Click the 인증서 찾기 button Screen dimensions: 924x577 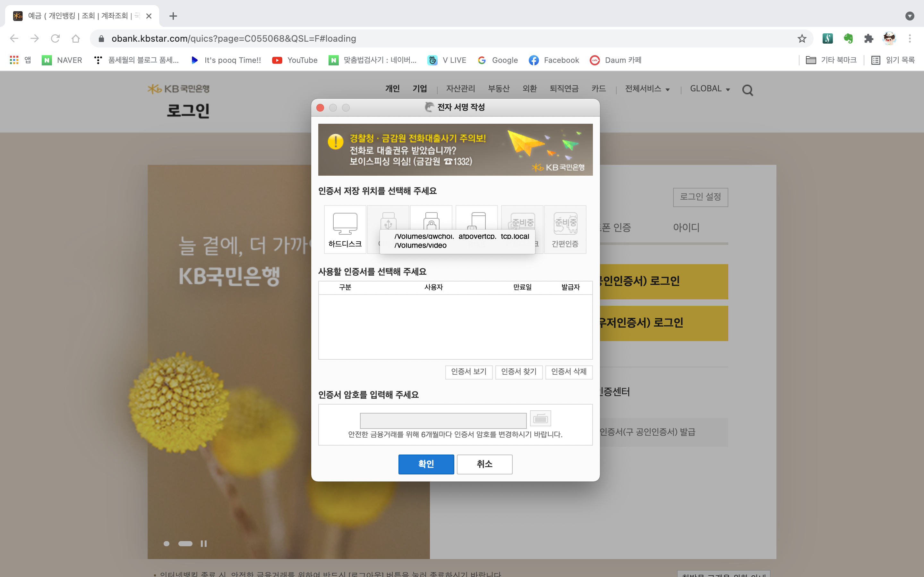518,372
